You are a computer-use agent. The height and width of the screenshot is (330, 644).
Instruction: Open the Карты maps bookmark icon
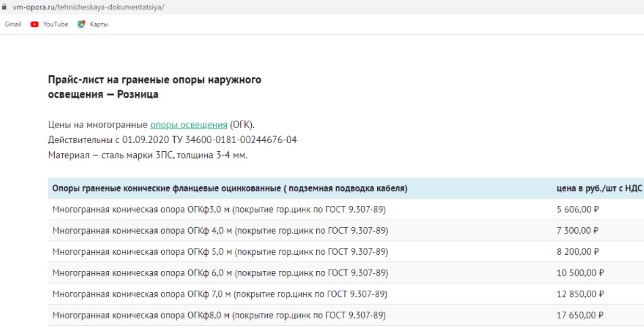tap(81, 24)
